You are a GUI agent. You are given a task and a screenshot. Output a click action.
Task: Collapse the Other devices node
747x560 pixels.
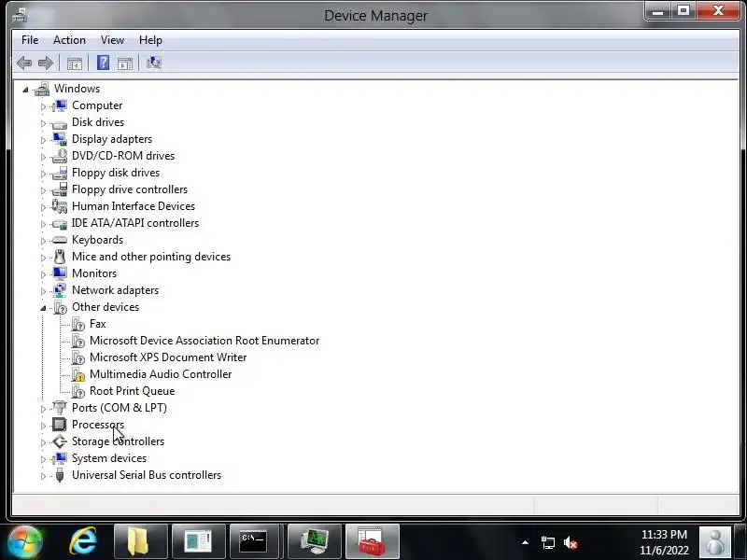click(43, 308)
